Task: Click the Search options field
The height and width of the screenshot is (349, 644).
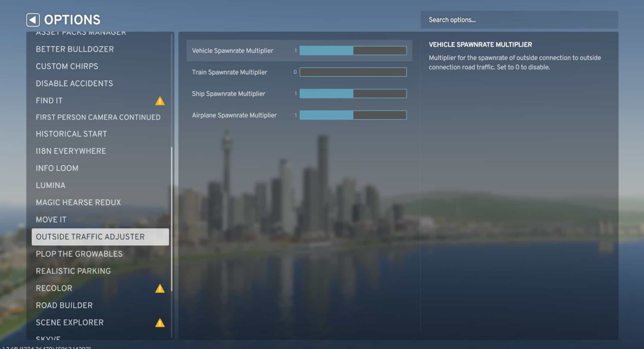Action: (x=519, y=20)
